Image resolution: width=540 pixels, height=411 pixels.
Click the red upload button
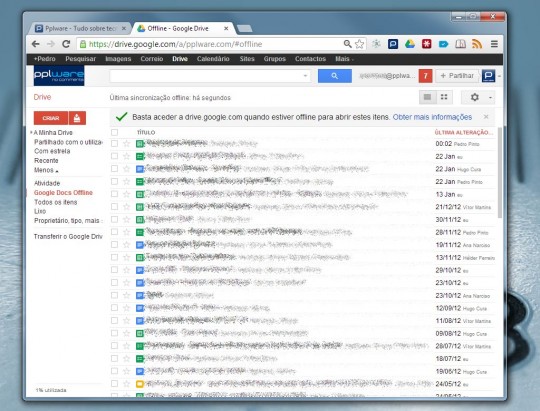(77, 118)
